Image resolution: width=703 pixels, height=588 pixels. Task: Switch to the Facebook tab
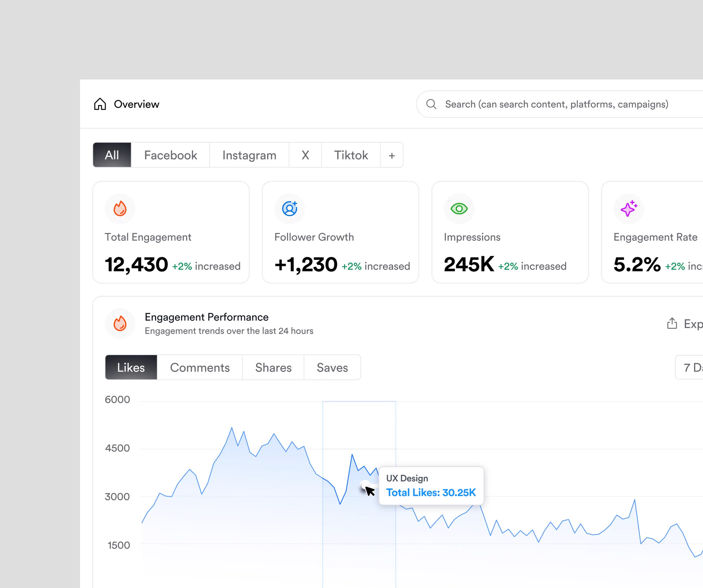pos(171,155)
